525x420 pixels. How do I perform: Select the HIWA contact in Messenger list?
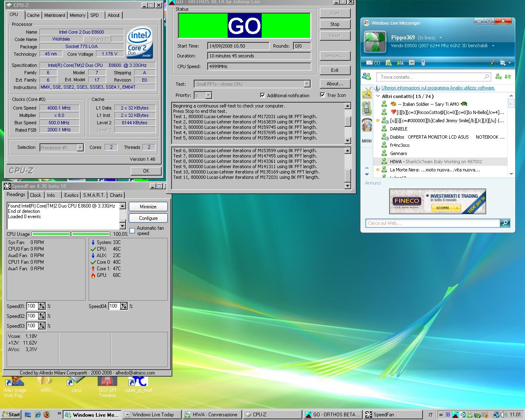(440, 162)
